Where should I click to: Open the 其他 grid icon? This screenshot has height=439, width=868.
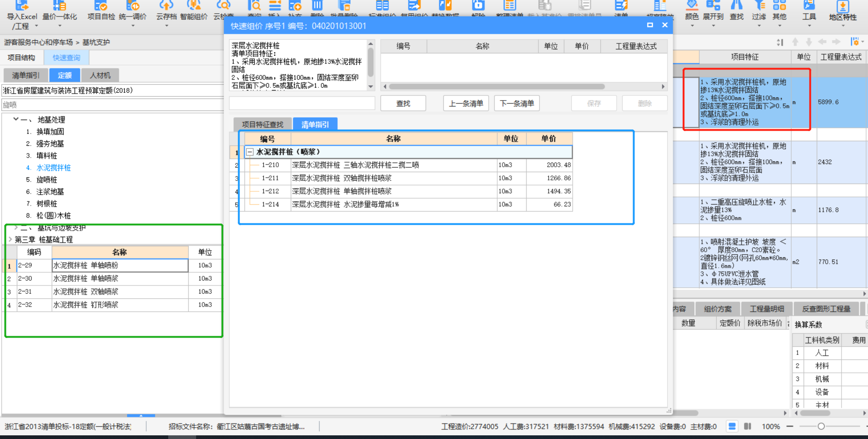click(779, 5)
